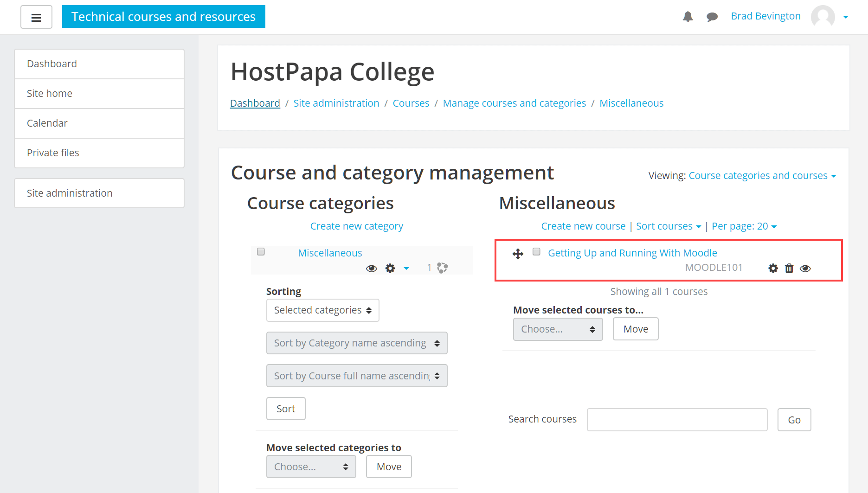The image size is (868, 493).
Task: Click move handle for Moodle course
Action: click(518, 254)
